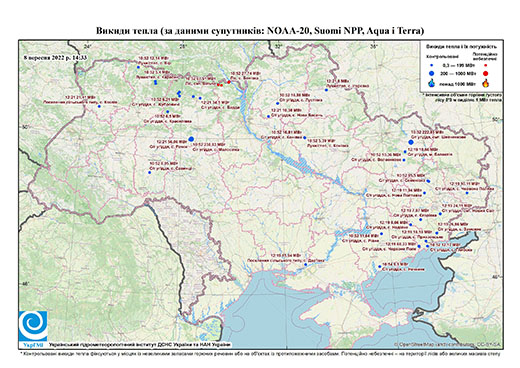This screenshot has width=520, height=368.
Task: Click the small red dot in the legend
Action: 485,66
